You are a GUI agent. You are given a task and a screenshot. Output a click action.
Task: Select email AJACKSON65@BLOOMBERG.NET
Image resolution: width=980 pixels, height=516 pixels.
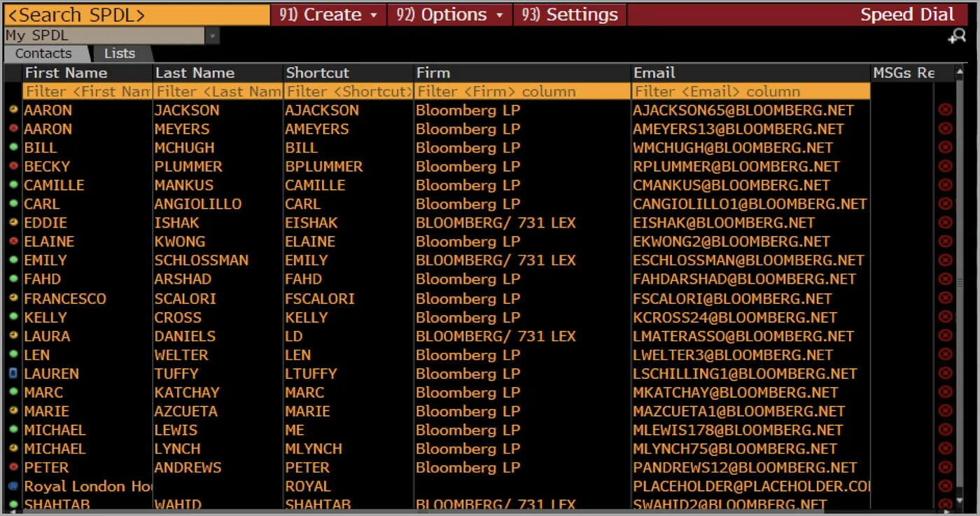(743, 110)
